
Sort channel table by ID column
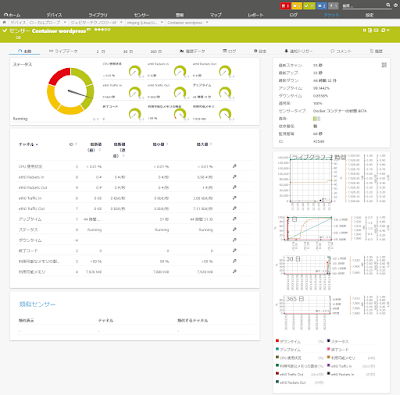coord(73,144)
